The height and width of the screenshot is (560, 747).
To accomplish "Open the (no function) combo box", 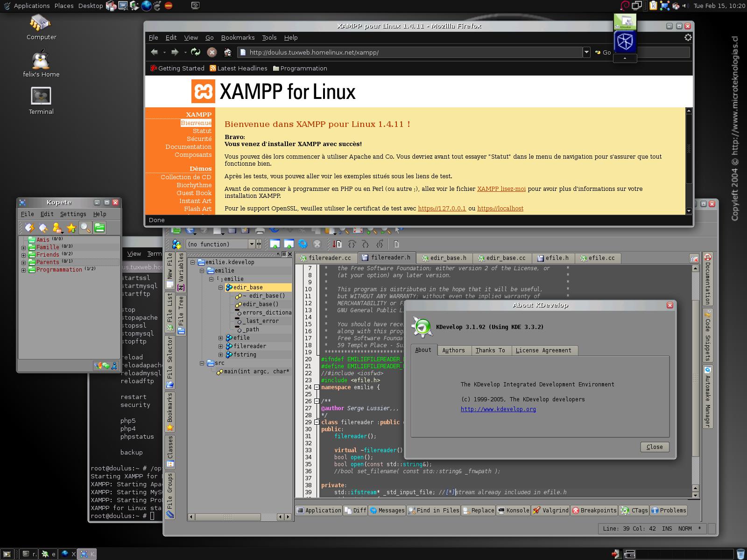I will coord(220,244).
